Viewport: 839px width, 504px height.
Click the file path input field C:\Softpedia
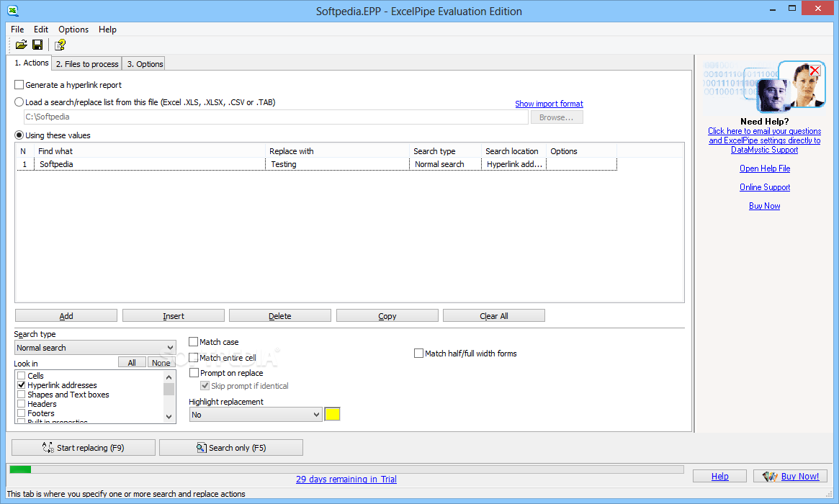276,117
